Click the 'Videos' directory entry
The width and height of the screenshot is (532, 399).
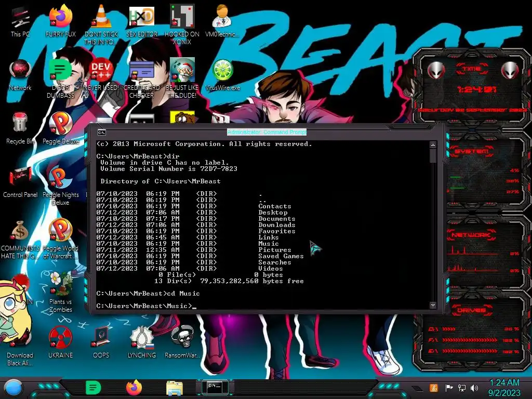pos(270,269)
